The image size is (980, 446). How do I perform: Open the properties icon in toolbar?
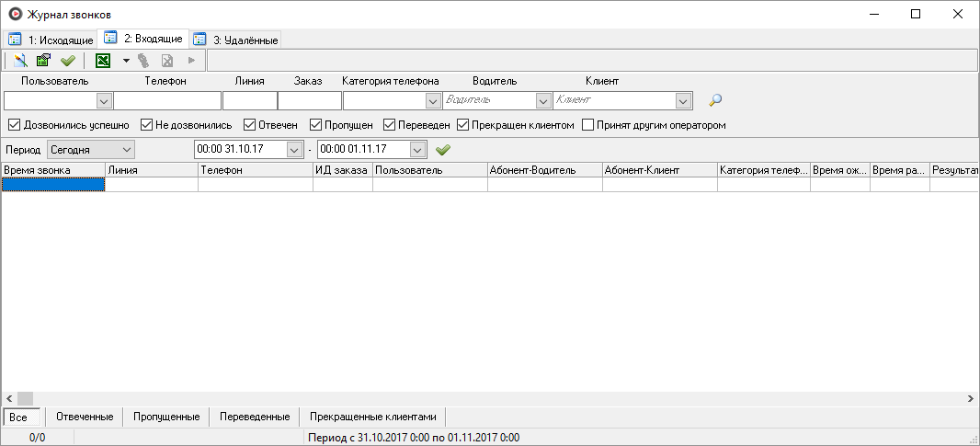(43, 61)
